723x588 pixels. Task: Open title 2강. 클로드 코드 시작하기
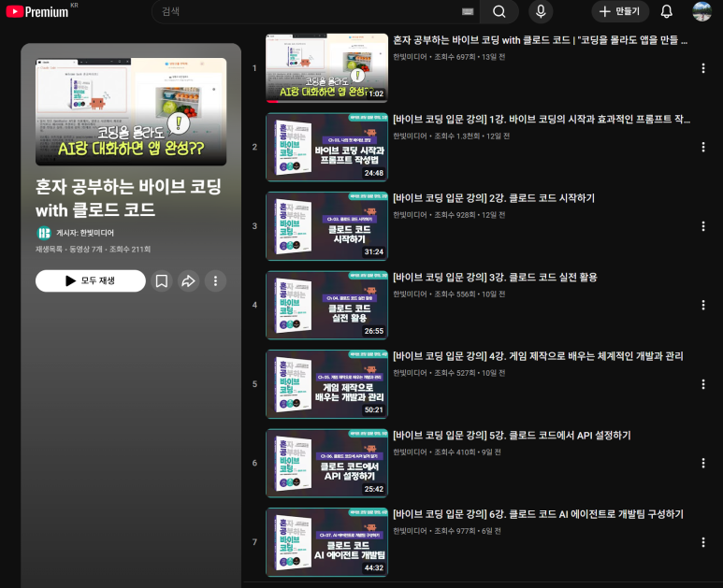493,198
